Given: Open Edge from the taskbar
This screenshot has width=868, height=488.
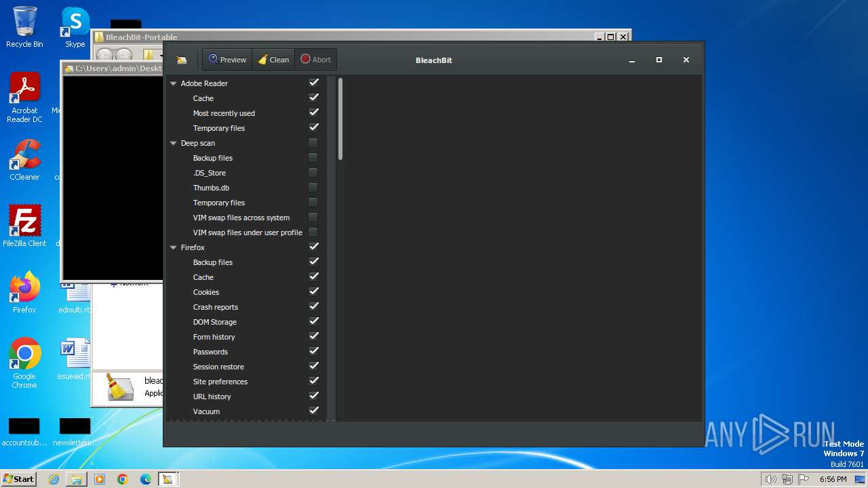Looking at the screenshot, I should tap(146, 479).
